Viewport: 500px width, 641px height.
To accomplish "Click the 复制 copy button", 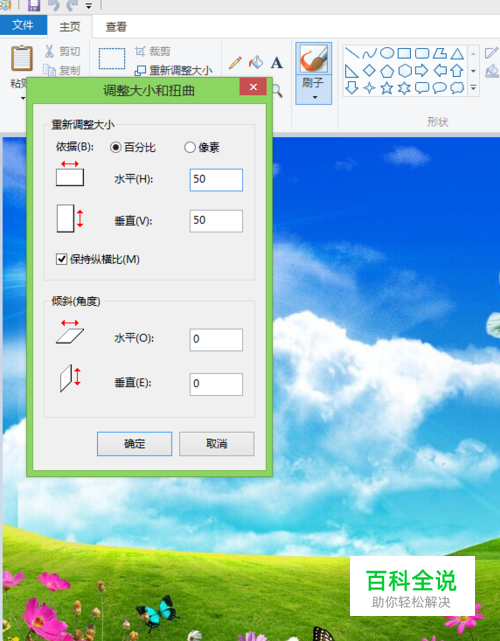I will click(x=62, y=70).
